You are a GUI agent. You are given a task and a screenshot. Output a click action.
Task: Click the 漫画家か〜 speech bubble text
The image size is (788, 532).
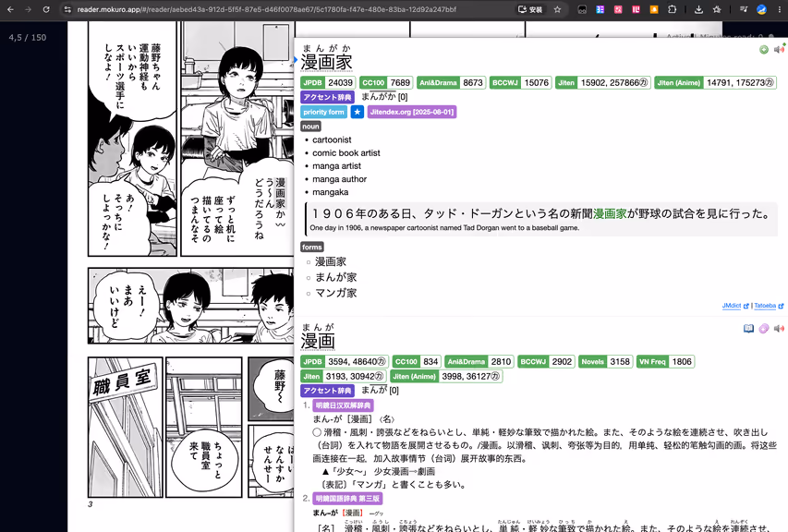coord(281,202)
